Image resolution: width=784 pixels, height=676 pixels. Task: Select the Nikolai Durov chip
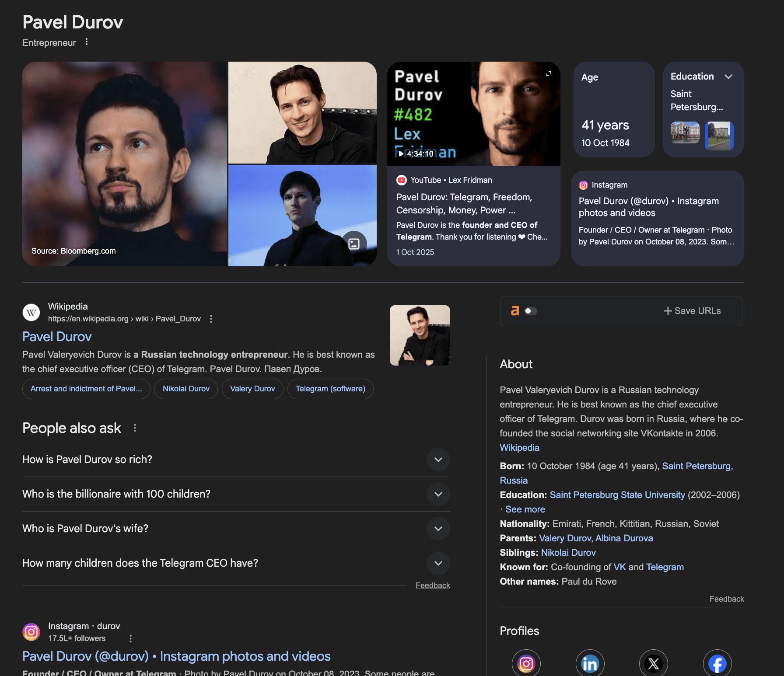point(186,389)
